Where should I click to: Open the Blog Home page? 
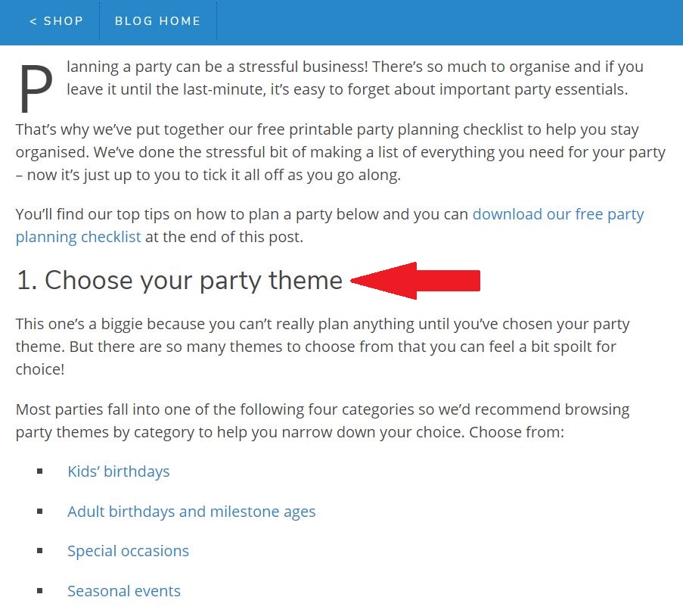point(157,21)
